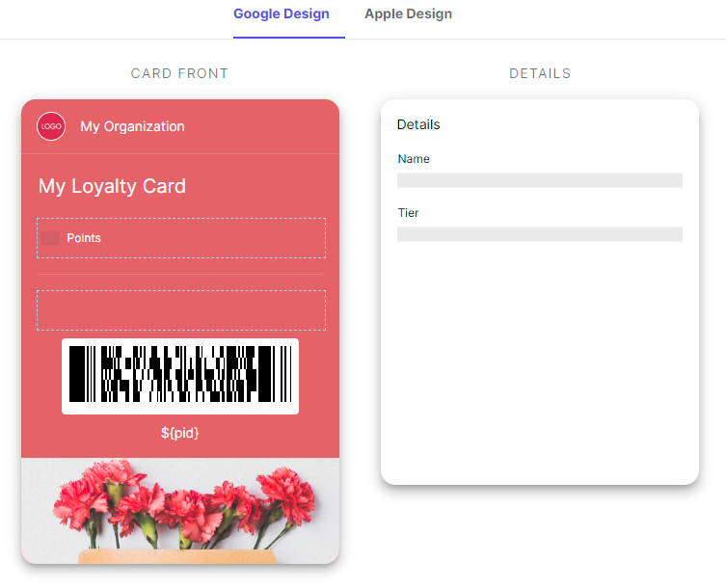Switch to the Google Design tab

pyautogui.click(x=282, y=14)
